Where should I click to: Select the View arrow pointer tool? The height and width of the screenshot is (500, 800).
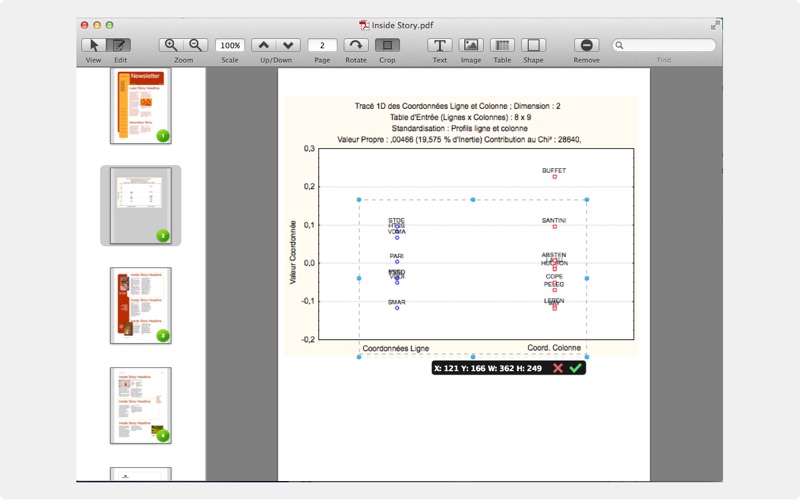click(94, 45)
